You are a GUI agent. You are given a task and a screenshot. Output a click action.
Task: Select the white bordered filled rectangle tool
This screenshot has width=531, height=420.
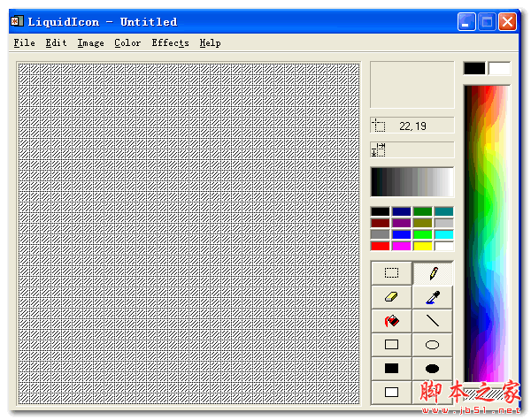391,393
